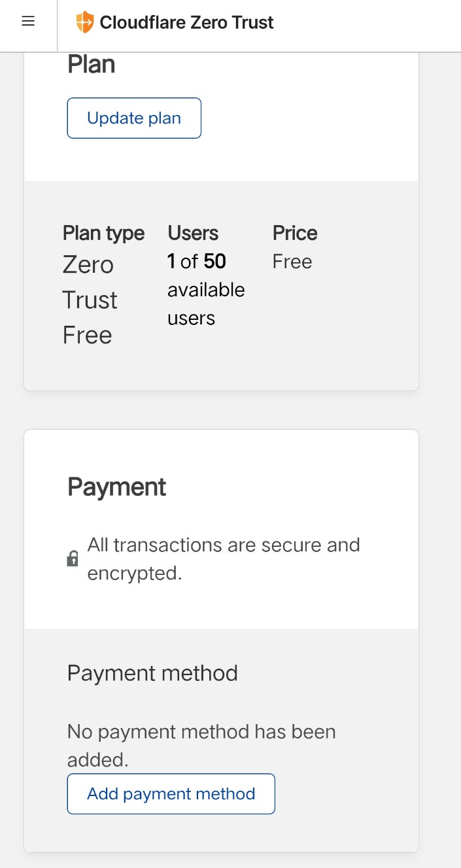Select the Users column header

tap(192, 233)
